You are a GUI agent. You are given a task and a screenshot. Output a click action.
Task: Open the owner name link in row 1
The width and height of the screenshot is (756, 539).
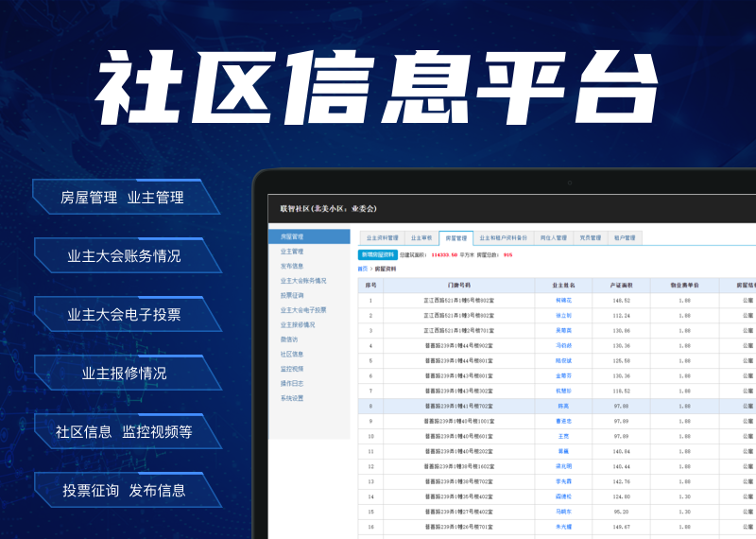(563, 300)
